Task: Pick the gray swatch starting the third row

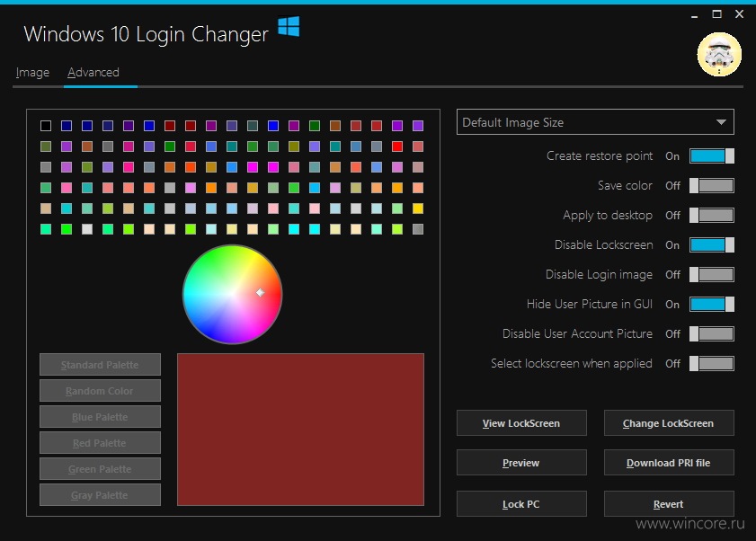Action: (46, 167)
